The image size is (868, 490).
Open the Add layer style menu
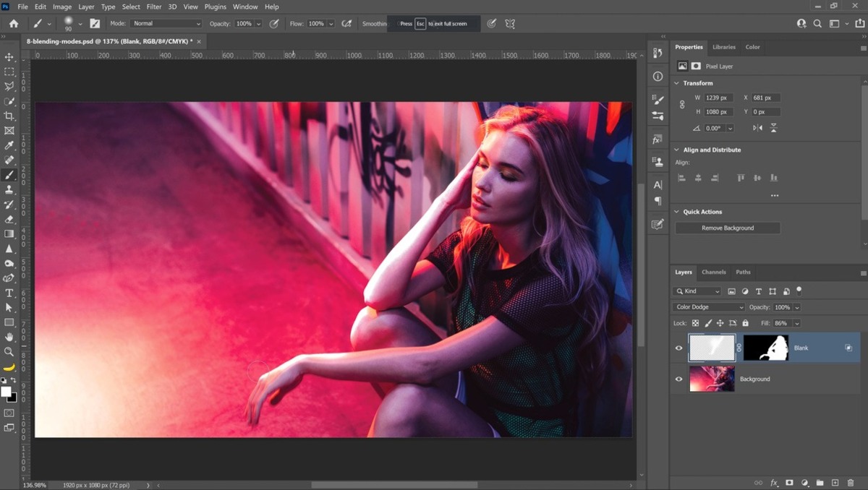pyautogui.click(x=775, y=483)
